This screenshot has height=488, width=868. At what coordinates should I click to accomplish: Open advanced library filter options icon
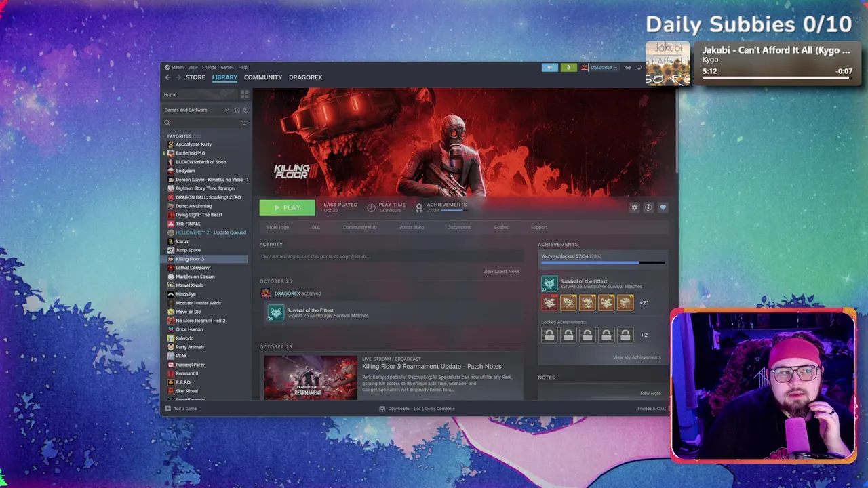click(x=244, y=123)
